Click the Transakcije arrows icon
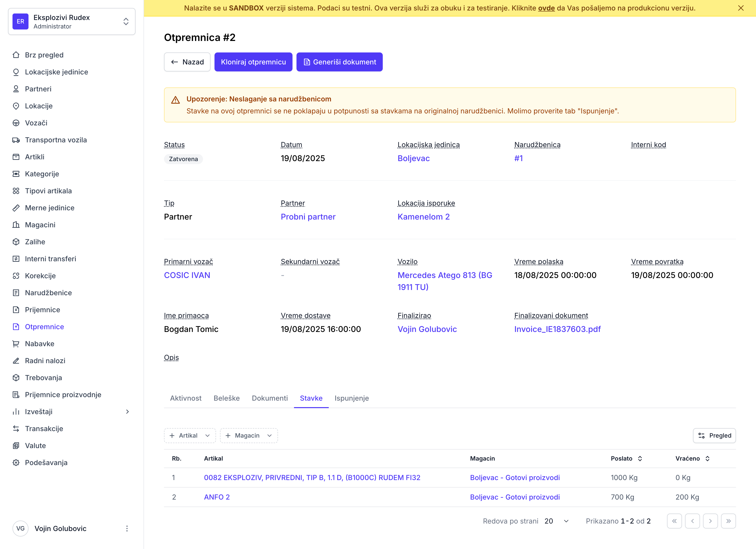 [x=16, y=428]
